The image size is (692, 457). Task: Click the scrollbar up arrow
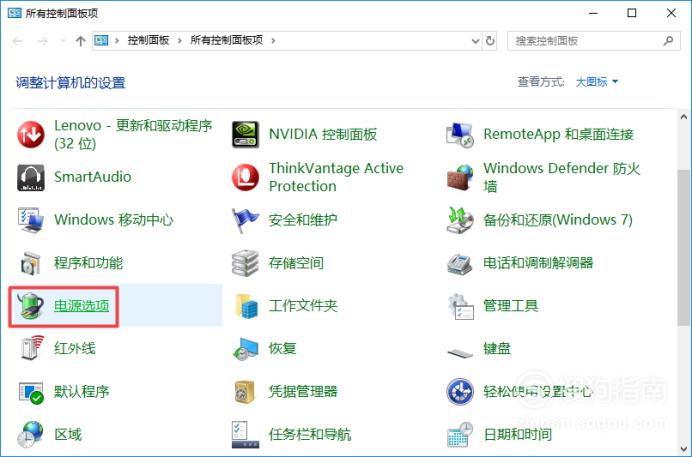[684, 117]
